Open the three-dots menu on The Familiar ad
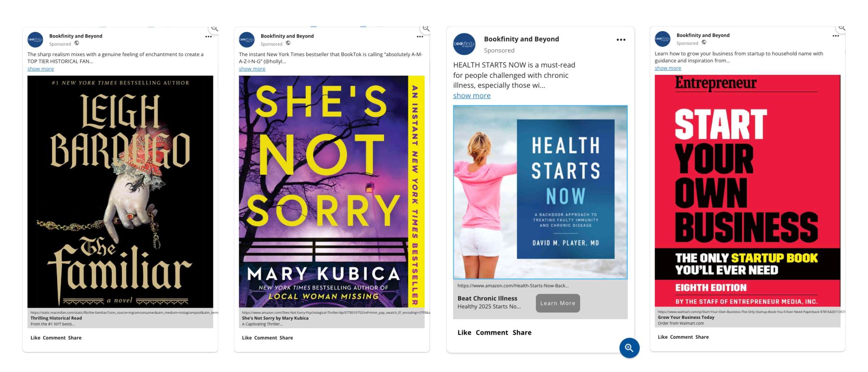868x372 pixels. pos(208,37)
